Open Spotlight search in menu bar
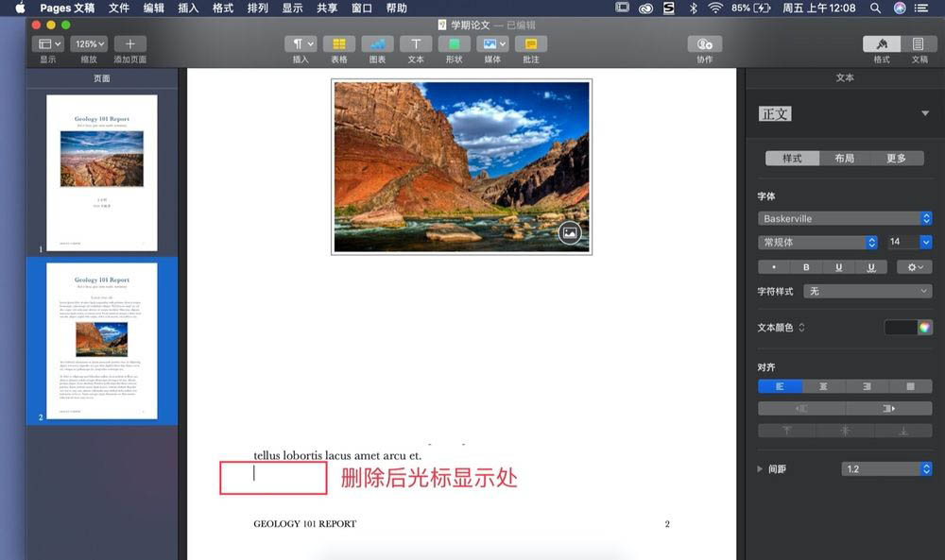The height and width of the screenshot is (560, 945). tap(875, 8)
